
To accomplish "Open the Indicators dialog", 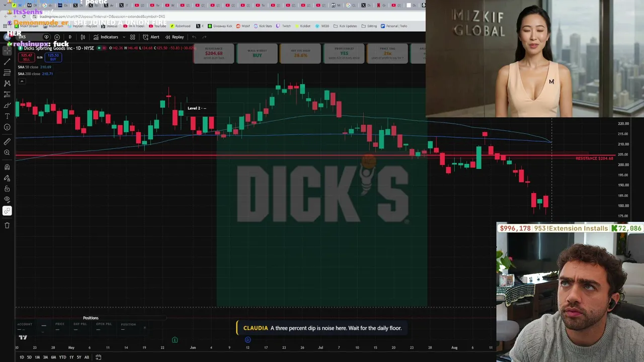I will coord(106,37).
